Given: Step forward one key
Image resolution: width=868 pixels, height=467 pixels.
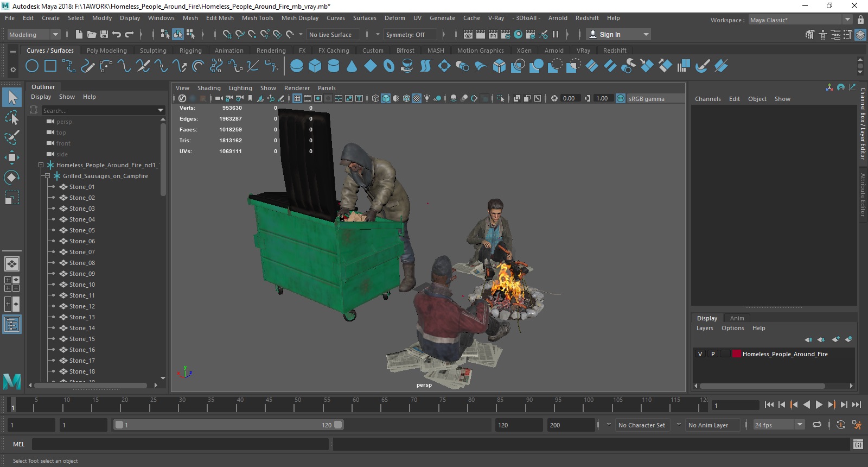Looking at the screenshot, I should (x=832, y=405).
